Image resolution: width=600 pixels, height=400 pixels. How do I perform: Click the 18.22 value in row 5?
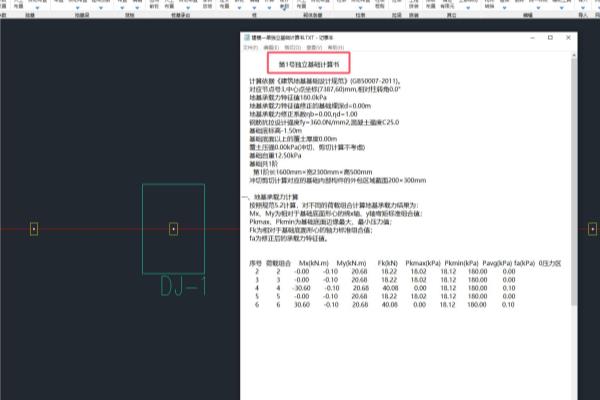pyautogui.click(x=389, y=296)
